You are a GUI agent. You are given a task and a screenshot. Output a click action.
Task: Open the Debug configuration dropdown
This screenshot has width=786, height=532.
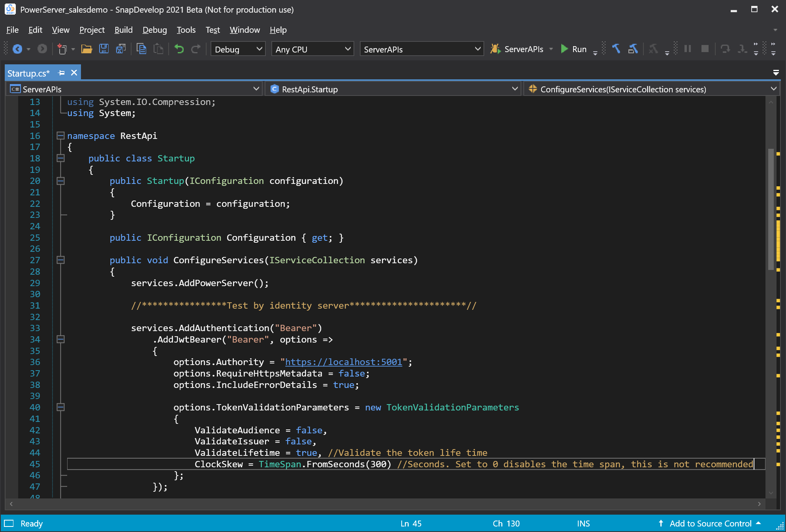tap(238, 49)
